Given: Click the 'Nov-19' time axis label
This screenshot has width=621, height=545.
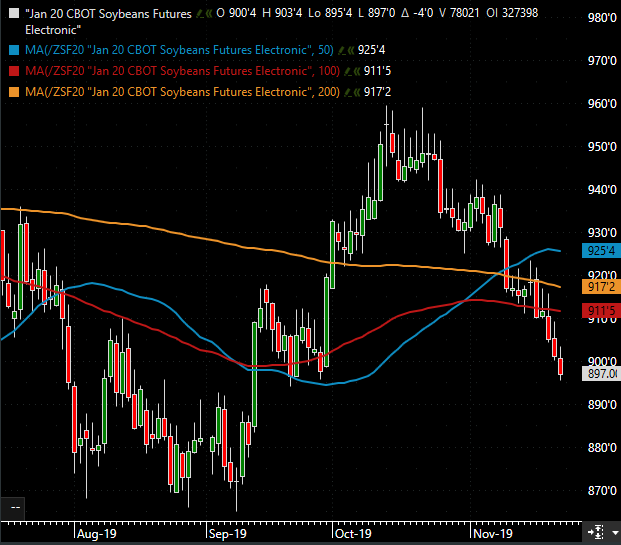Looking at the screenshot, I should (493, 534).
